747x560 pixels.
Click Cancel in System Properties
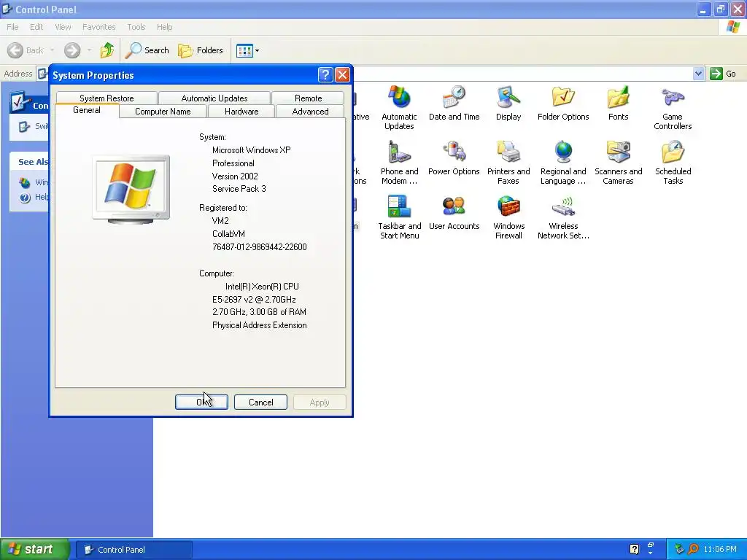click(x=260, y=402)
